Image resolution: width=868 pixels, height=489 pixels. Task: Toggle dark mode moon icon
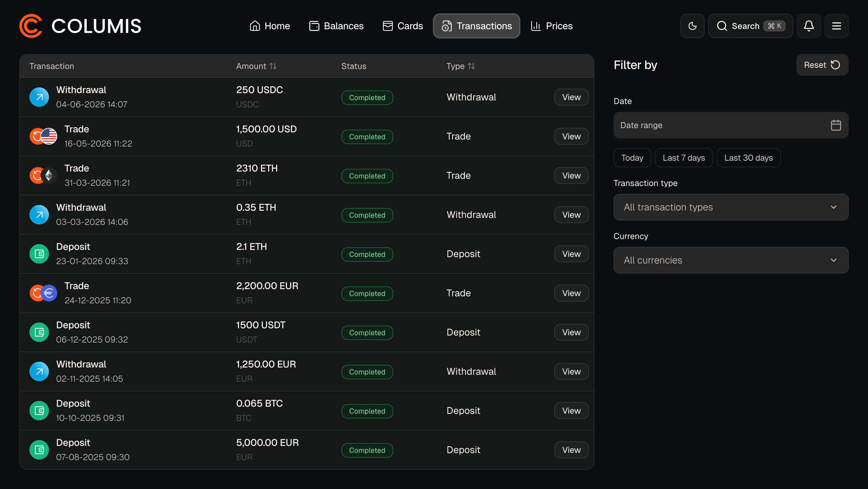(692, 26)
